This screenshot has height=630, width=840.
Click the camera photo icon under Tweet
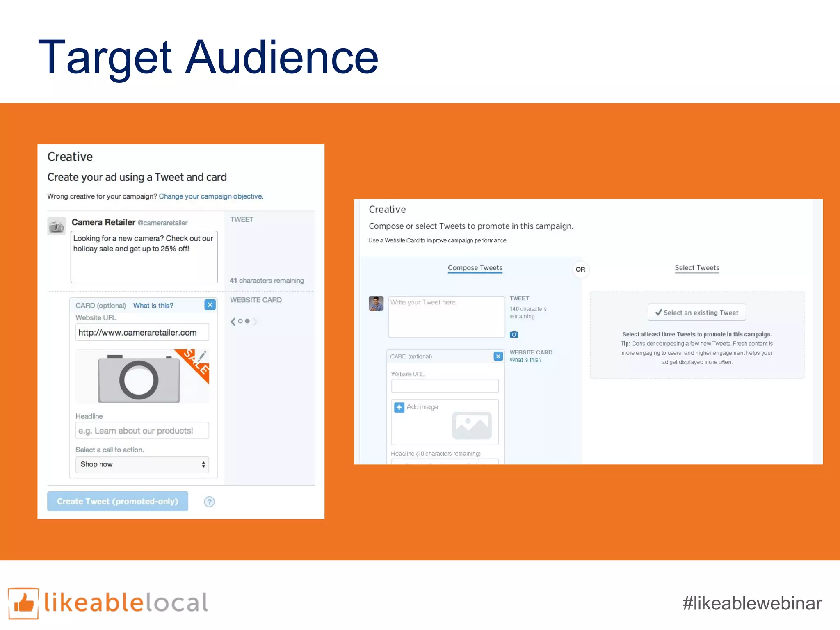click(x=514, y=334)
